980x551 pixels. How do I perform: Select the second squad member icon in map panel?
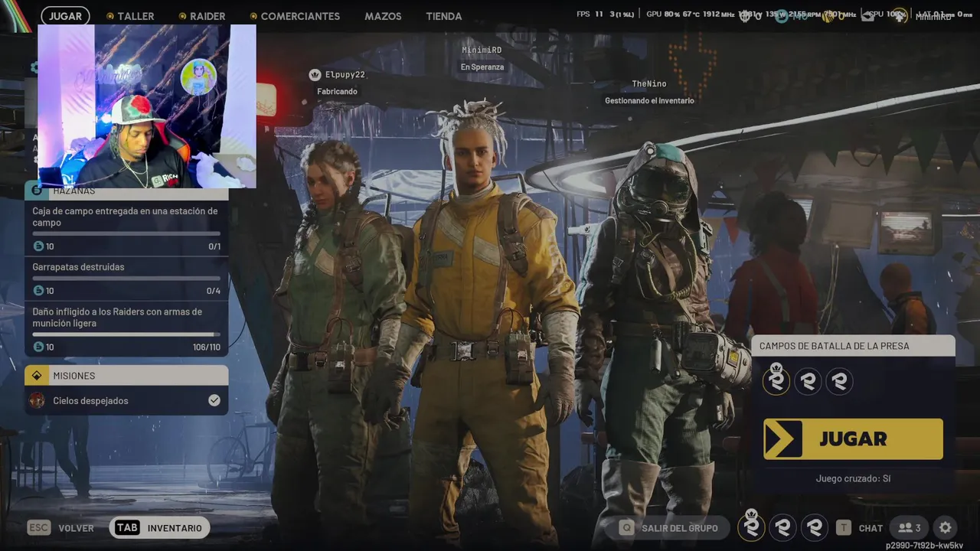808,380
